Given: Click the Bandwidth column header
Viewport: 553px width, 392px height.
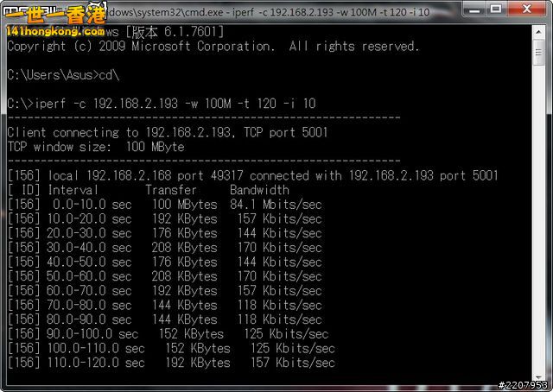Looking at the screenshot, I should tap(259, 190).
